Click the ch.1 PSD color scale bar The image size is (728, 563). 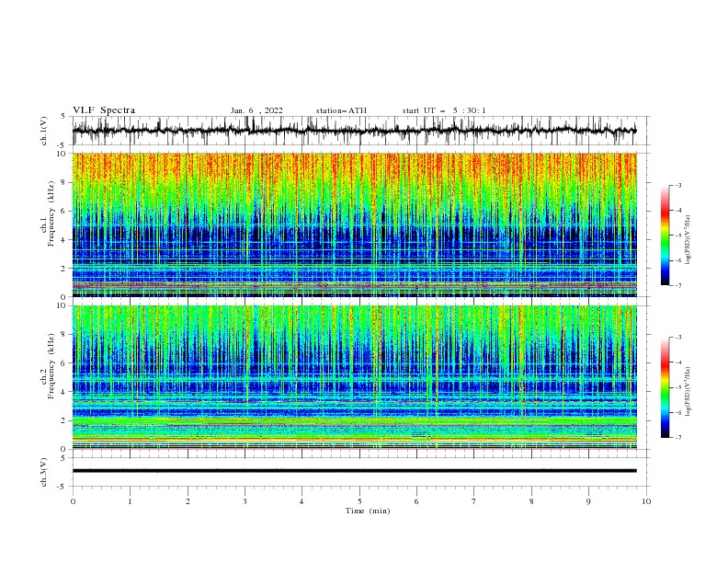(665, 236)
